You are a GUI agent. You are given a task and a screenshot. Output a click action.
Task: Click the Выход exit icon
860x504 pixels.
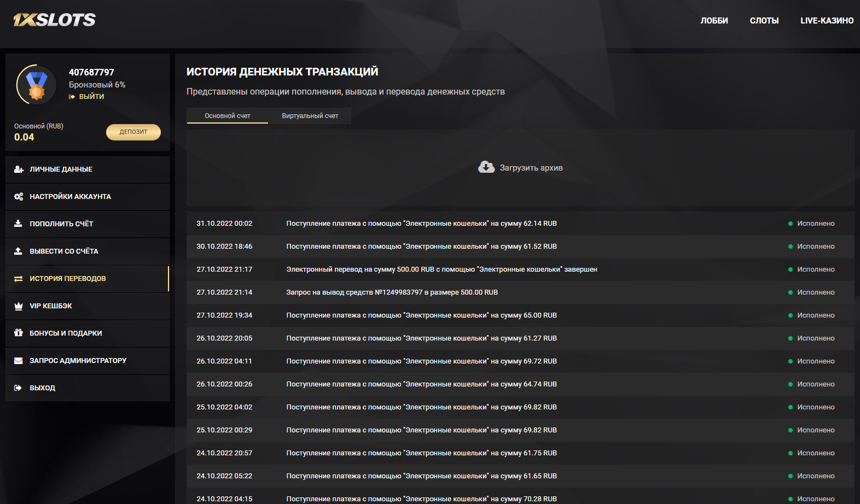coord(18,388)
